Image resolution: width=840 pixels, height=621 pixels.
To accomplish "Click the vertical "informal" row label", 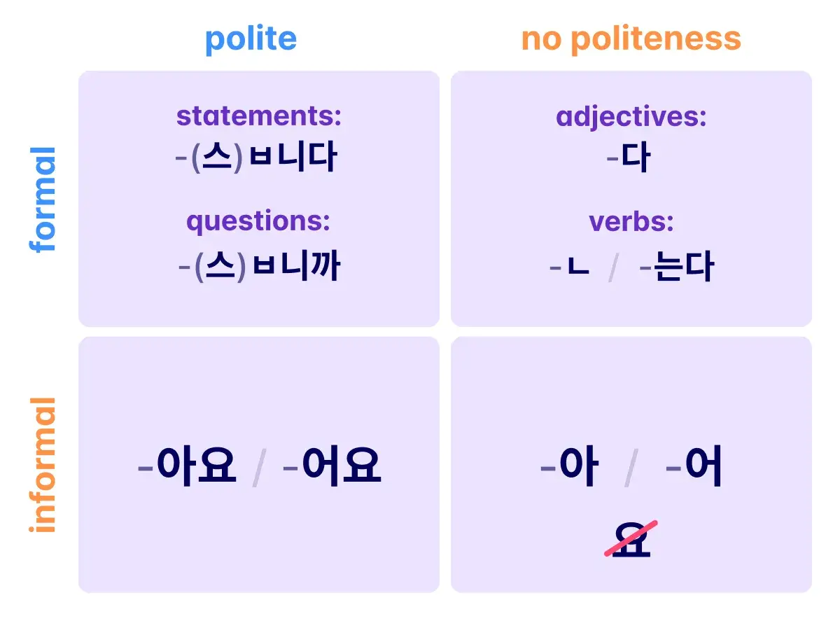I will point(43,465).
